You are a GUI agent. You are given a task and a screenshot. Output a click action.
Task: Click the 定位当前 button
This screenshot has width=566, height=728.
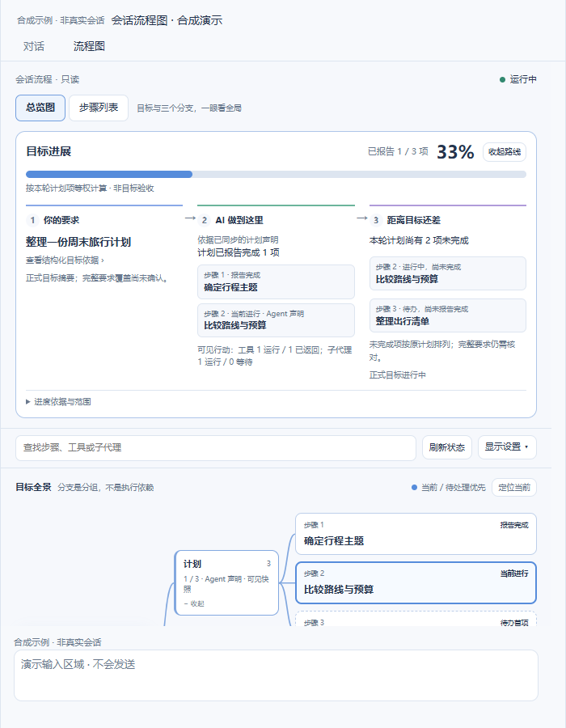[x=514, y=488]
